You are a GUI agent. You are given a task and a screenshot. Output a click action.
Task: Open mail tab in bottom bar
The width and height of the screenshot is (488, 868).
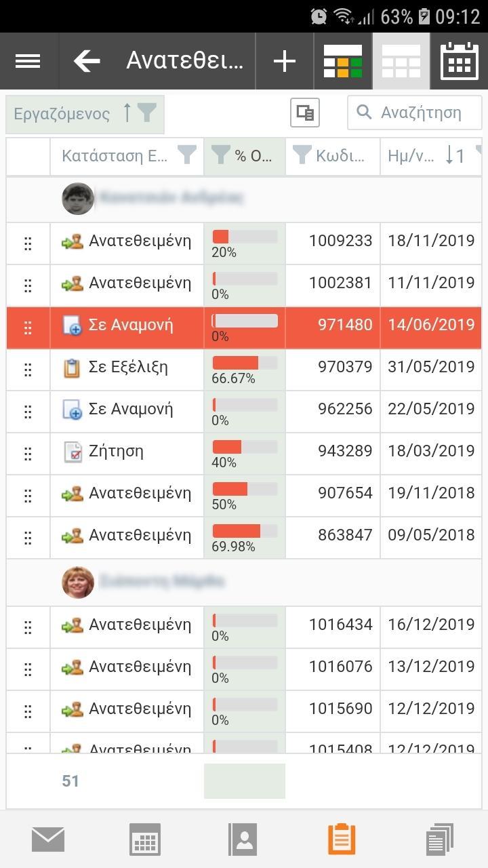48,840
